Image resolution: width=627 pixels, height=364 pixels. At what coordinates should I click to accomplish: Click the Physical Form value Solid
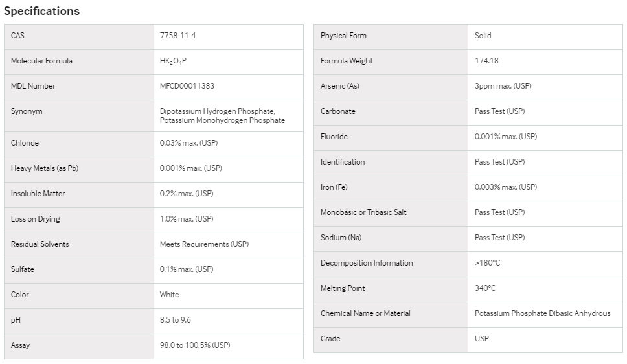tap(483, 36)
